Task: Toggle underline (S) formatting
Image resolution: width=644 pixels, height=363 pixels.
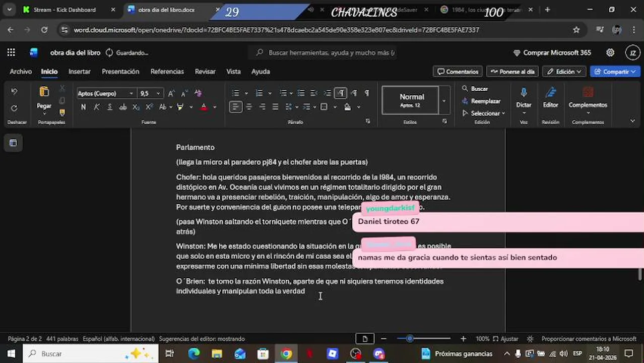Action: 109,107
